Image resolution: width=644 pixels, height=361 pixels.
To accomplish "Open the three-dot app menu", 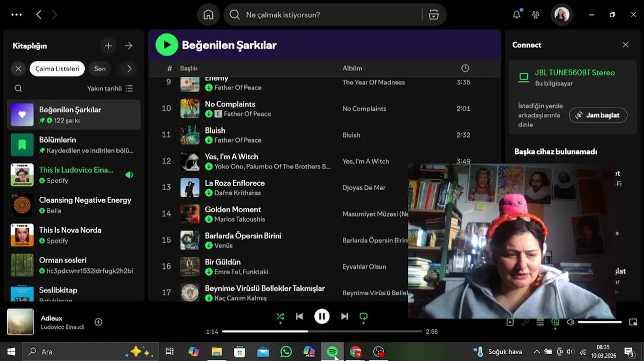I will [x=17, y=15].
